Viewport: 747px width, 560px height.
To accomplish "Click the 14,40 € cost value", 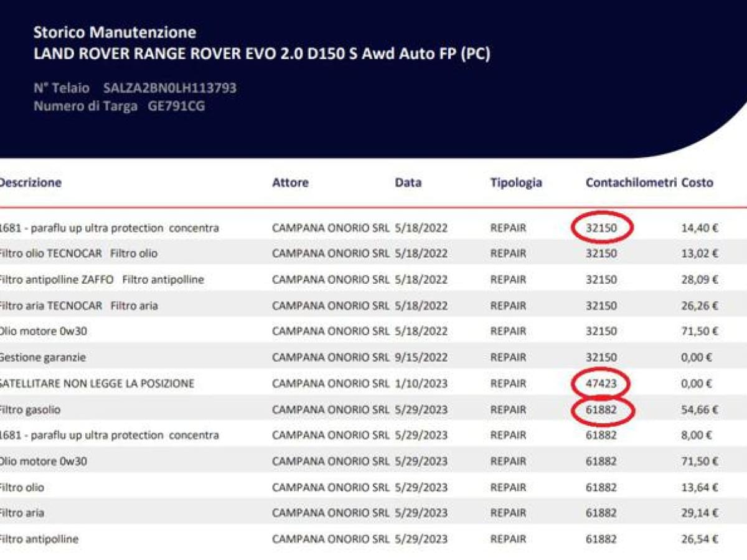I will pyautogui.click(x=700, y=228).
